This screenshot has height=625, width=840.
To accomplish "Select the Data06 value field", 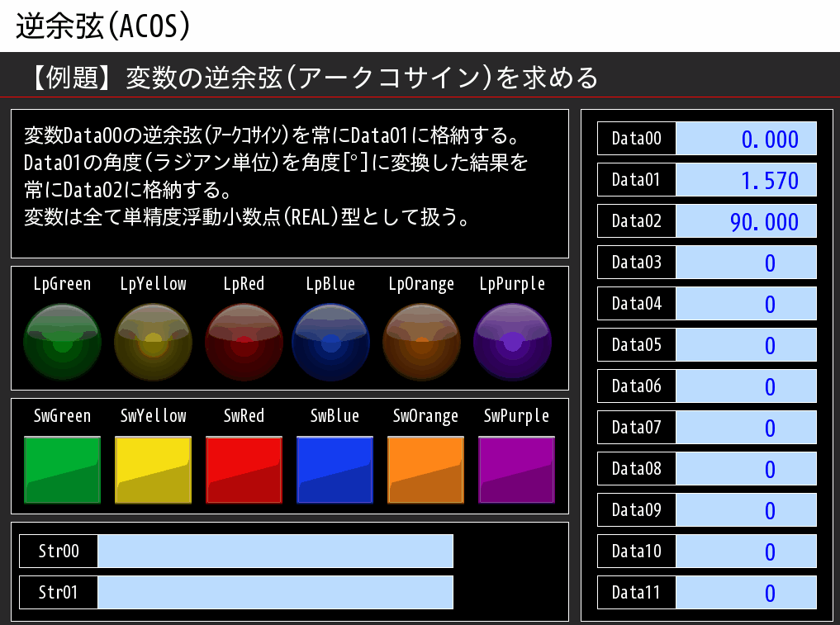I will pos(746,386).
